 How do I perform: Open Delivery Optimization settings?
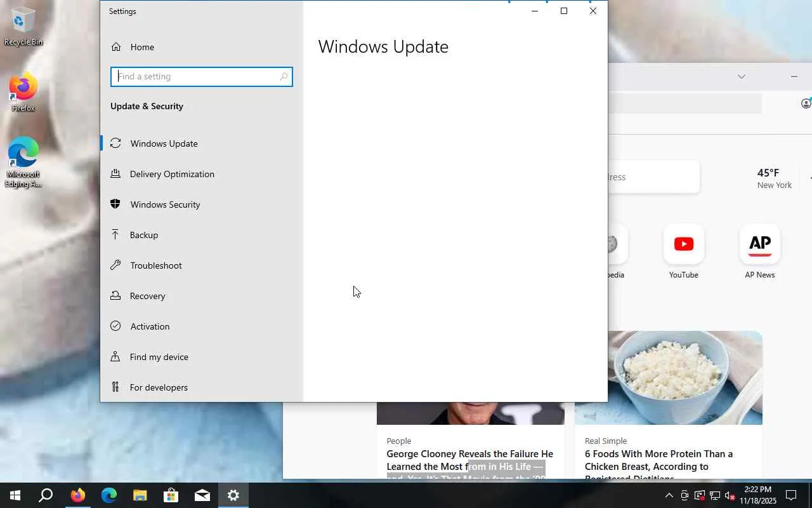click(202, 174)
